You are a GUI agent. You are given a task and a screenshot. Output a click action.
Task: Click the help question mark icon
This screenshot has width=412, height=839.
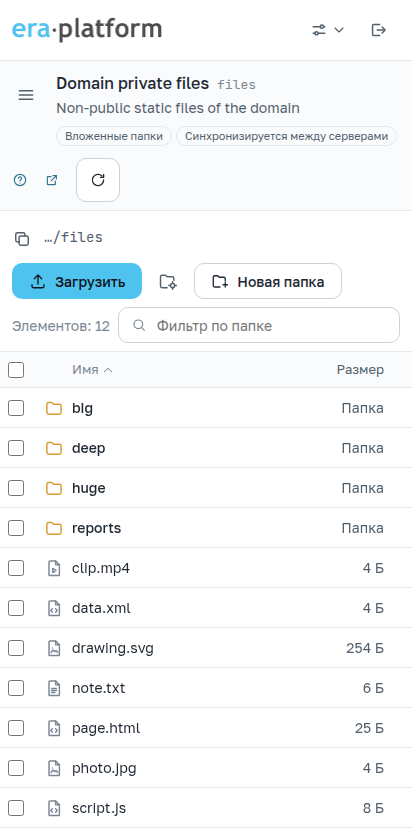pyautogui.click(x=20, y=180)
